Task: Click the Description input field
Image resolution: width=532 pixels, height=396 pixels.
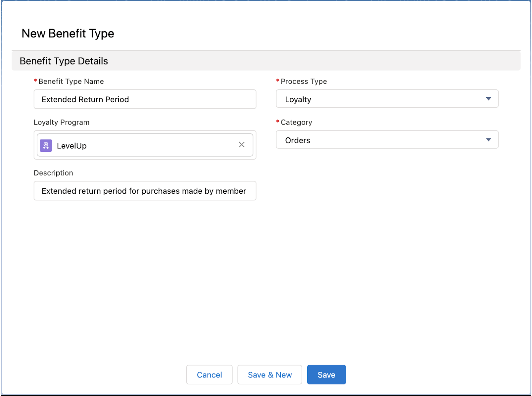Action: (145, 191)
